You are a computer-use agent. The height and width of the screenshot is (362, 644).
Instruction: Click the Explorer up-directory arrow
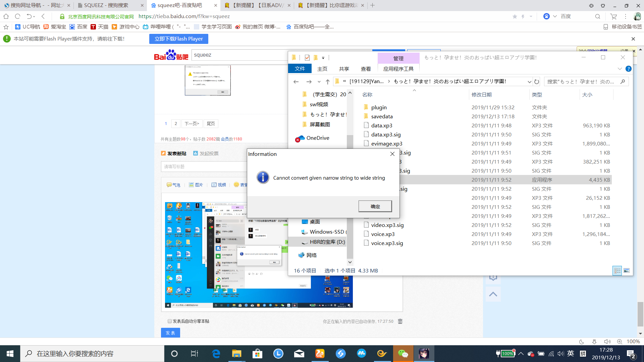pos(327,81)
